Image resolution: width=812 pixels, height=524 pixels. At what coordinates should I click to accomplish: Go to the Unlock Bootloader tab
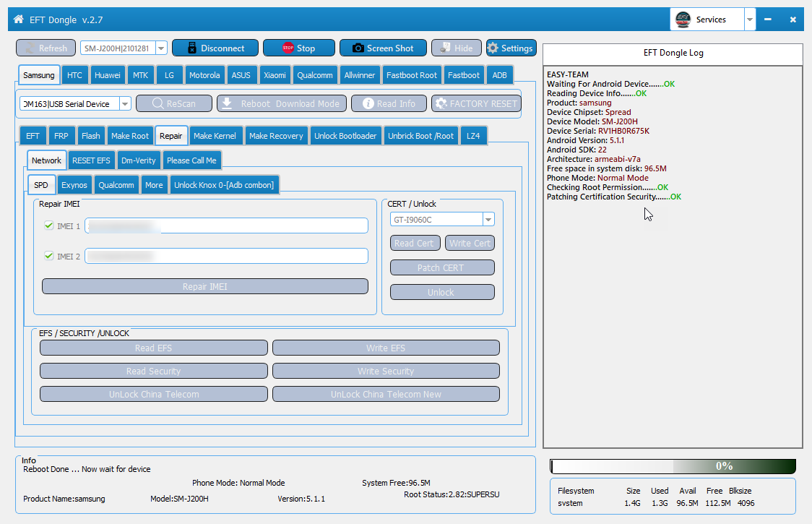click(345, 136)
